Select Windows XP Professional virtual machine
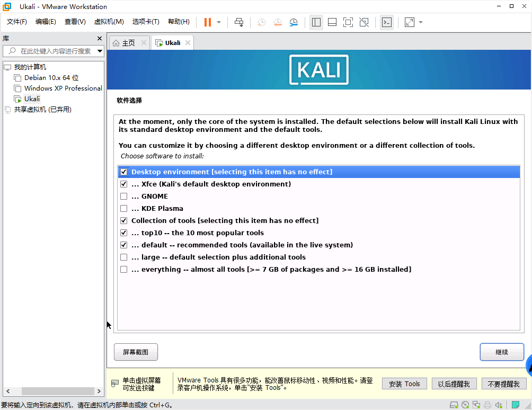The width and height of the screenshot is (532, 410). pyautogui.click(x=63, y=88)
